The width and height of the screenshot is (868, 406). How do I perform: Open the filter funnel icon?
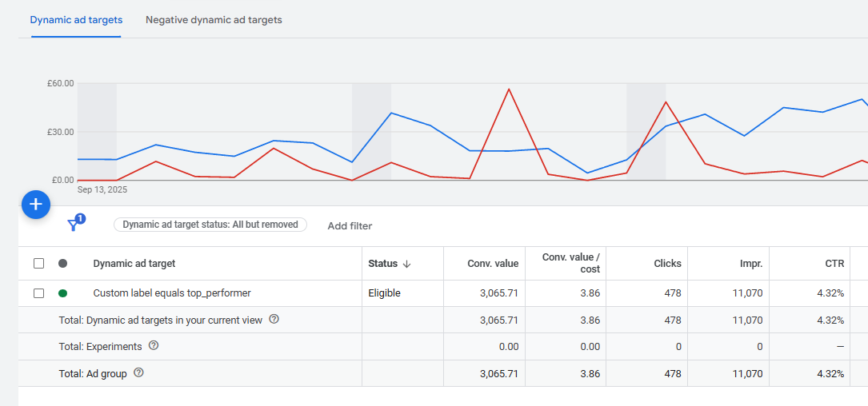pos(74,225)
